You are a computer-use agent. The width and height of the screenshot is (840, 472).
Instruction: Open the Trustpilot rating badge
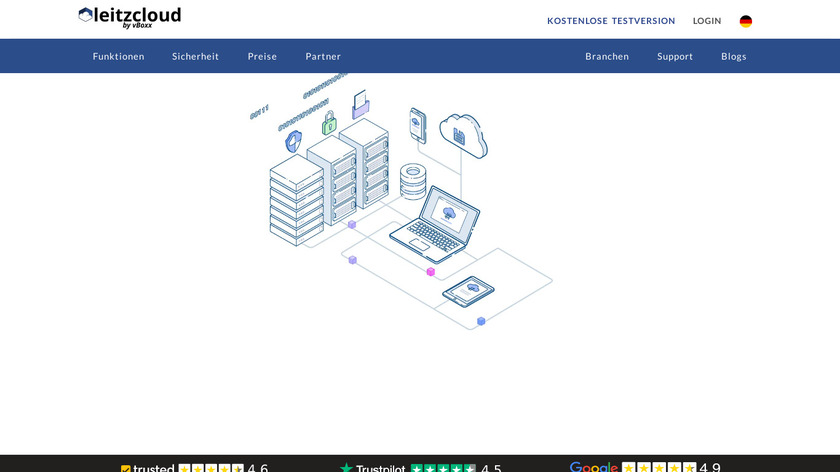[420, 467]
